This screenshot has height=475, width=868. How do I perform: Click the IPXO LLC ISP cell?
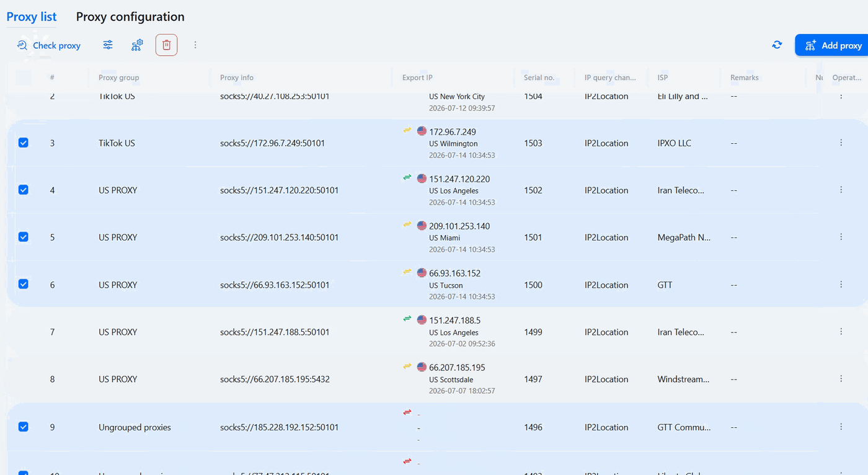click(675, 143)
